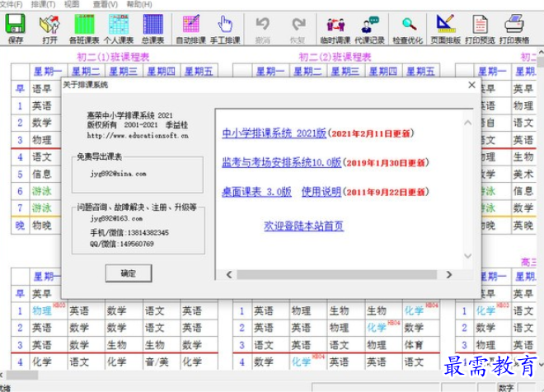Click the 确定 button in the about dialog

point(129,273)
